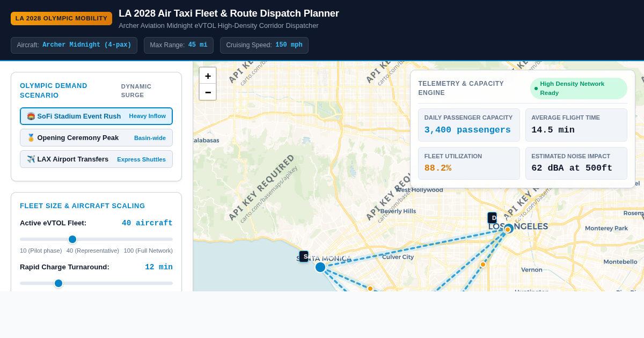Click the 'Basin-wide' tag

point(150,138)
